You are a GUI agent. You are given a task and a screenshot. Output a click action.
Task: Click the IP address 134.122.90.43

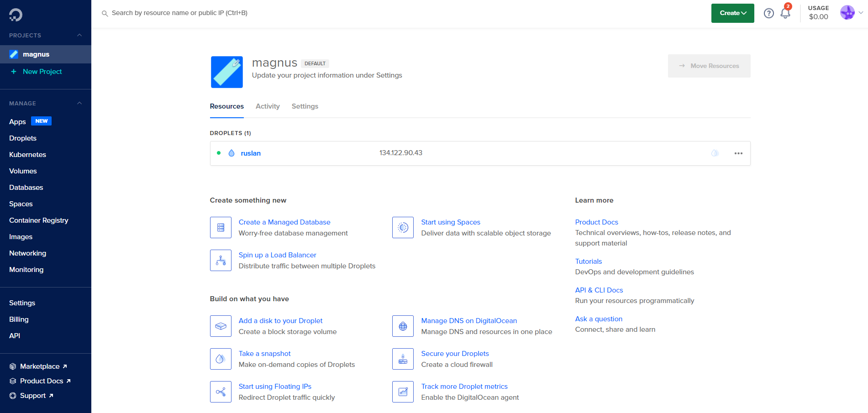coord(401,153)
